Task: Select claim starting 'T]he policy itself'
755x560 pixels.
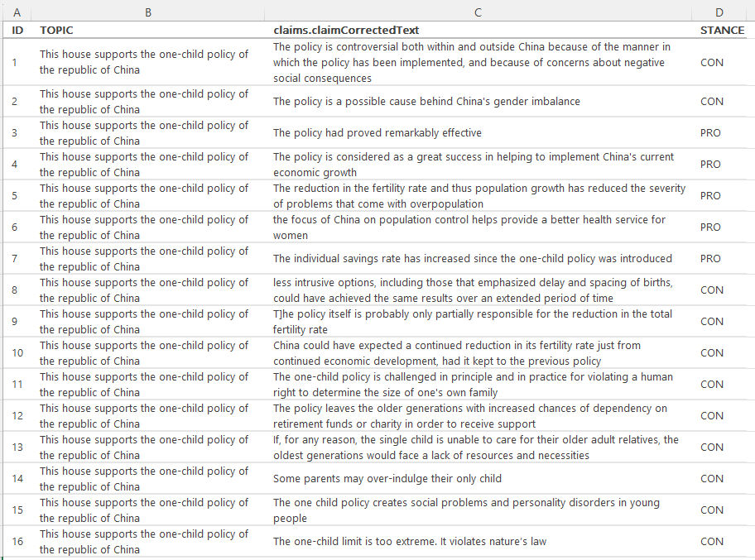Action: [478, 322]
